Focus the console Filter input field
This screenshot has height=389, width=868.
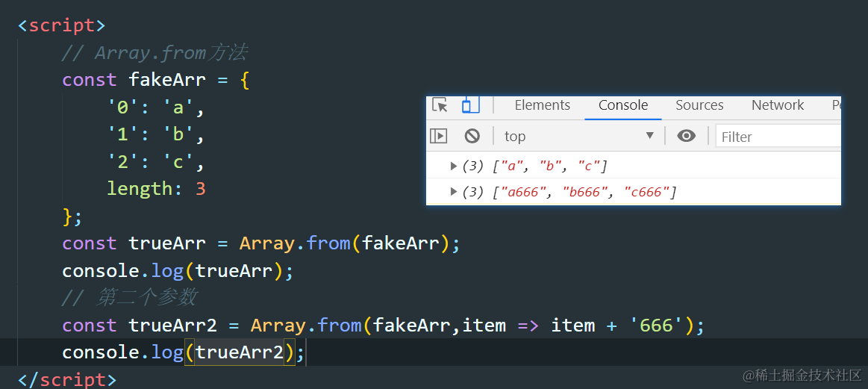point(778,137)
